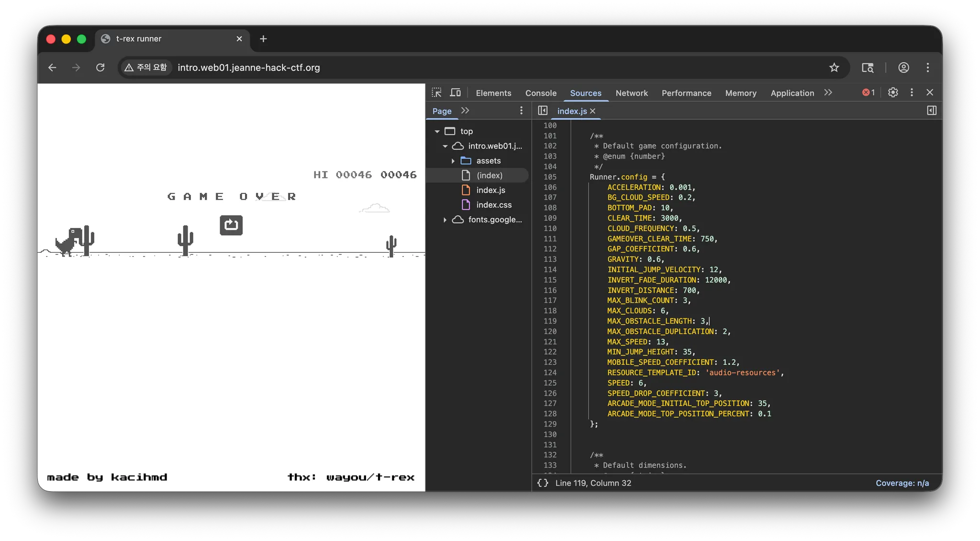This screenshot has width=980, height=541.
Task: Reload the page
Action: [x=100, y=68]
